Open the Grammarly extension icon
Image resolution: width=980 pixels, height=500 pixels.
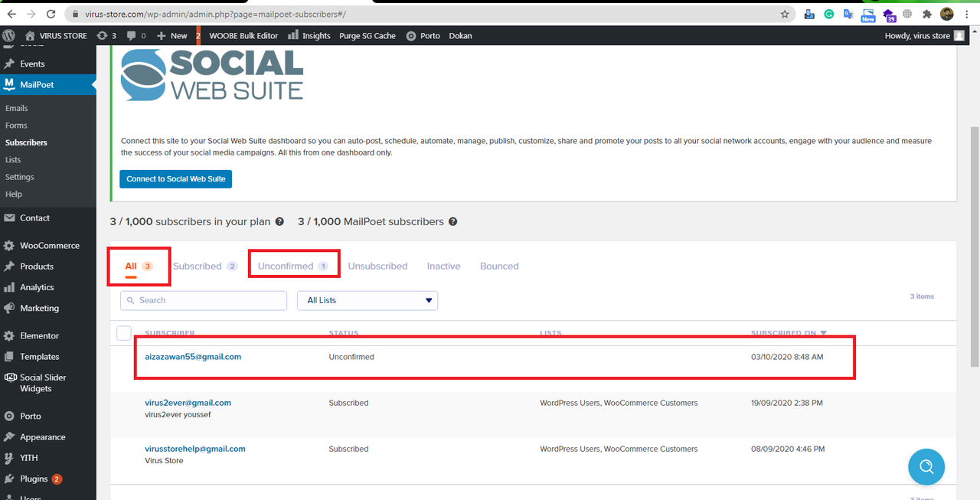coord(829,14)
